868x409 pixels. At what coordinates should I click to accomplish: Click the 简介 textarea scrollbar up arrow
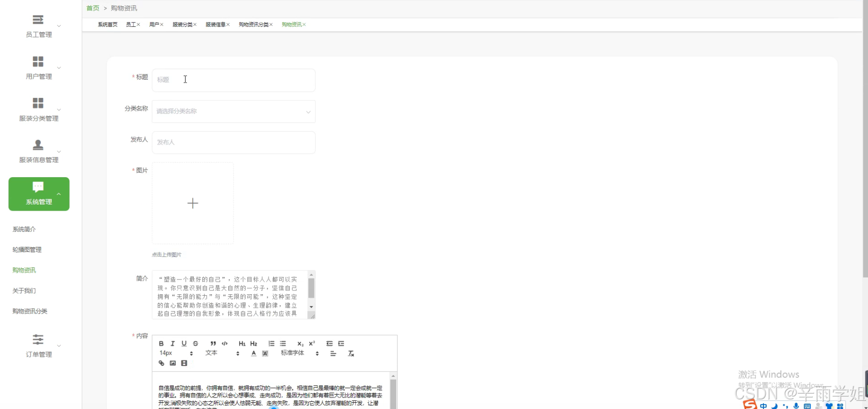[x=311, y=275]
